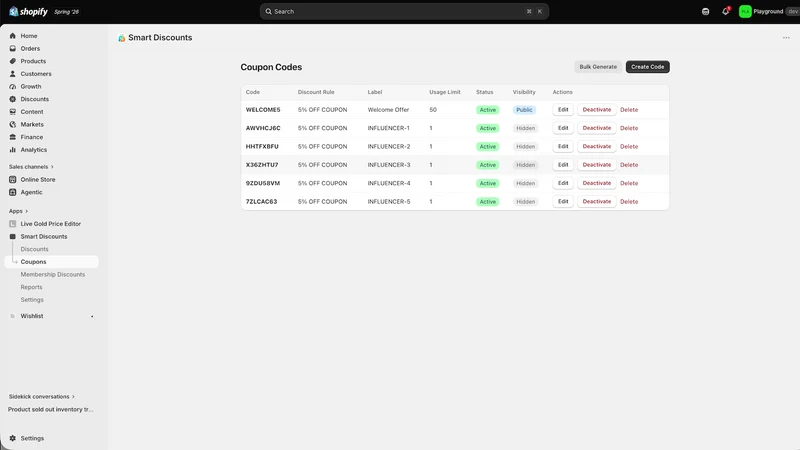
Task: Click the INFLUENCER-3 label
Action: [x=389, y=165]
